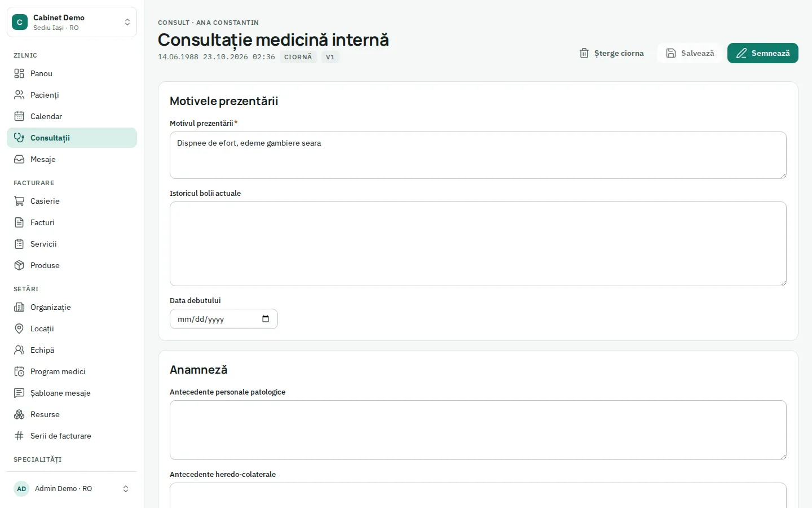Click the Antecedente personale patologice text area
This screenshot has width=812, height=508.
pyautogui.click(x=478, y=430)
